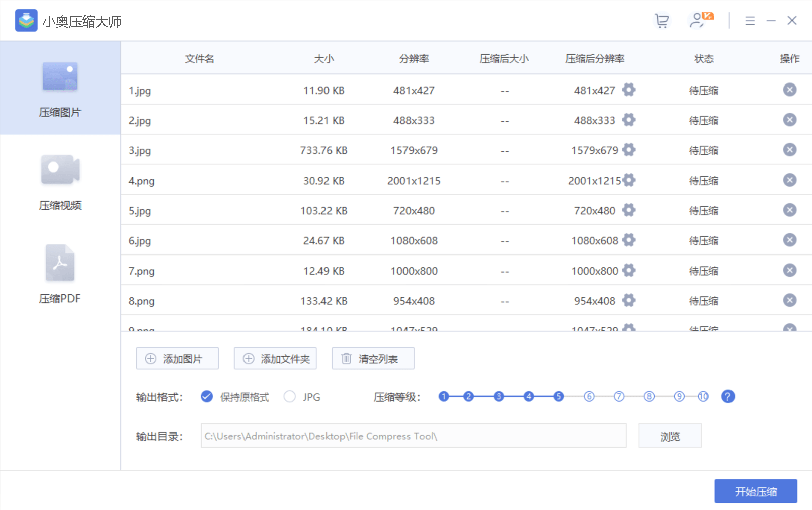Set compression level to 3
This screenshot has width=812, height=510.
(498, 397)
